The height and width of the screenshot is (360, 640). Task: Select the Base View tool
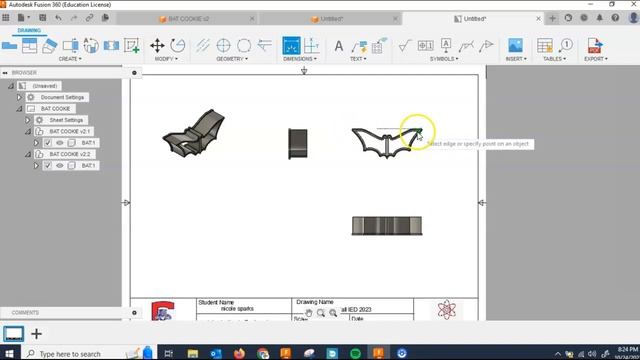click(x=9, y=46)
